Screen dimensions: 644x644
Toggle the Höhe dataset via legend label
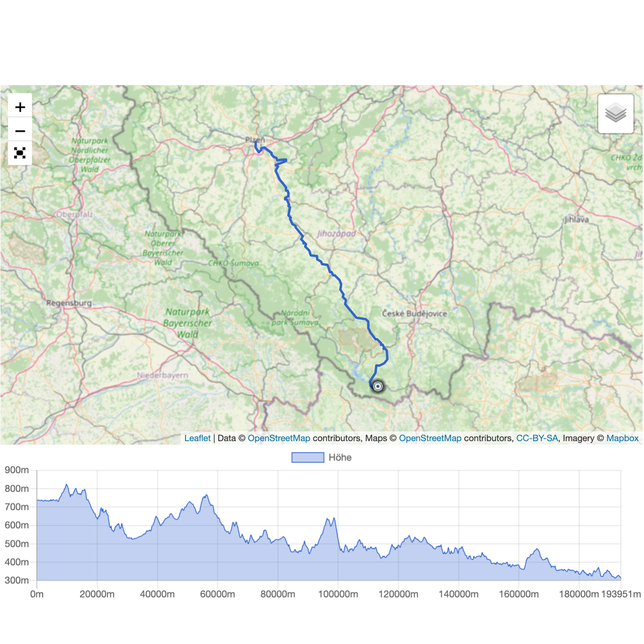coord(340,457)
